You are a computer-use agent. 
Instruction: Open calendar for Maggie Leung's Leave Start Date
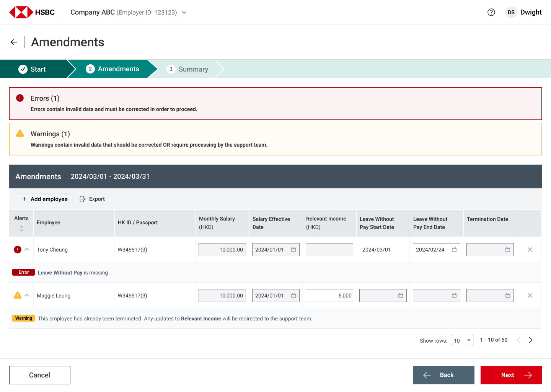(401, 296)
